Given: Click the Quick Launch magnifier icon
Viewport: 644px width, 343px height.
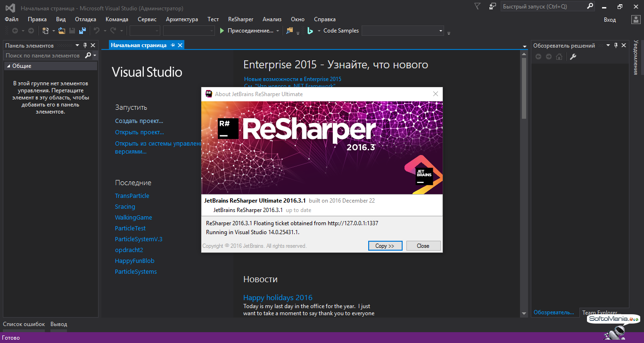Looking at the screenshot, I should click(590, 7).
